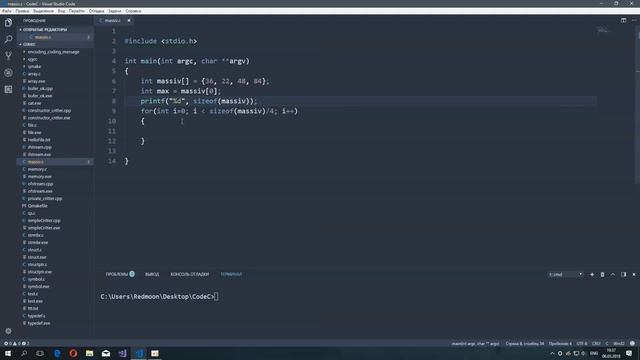Image resolution: width=640 pixels, height=360 pixels.
Task: Close the massiv.c editor tab
Action: pyautogui.click(x=129, y=20)
